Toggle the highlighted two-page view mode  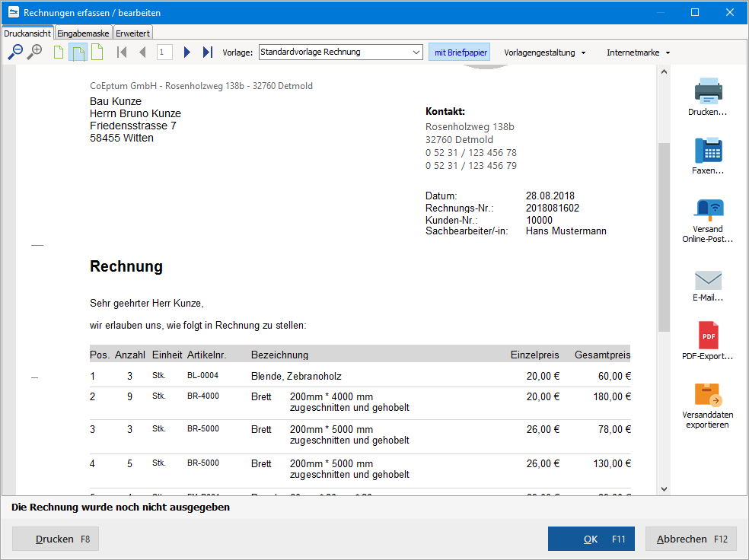pos(78,52)
